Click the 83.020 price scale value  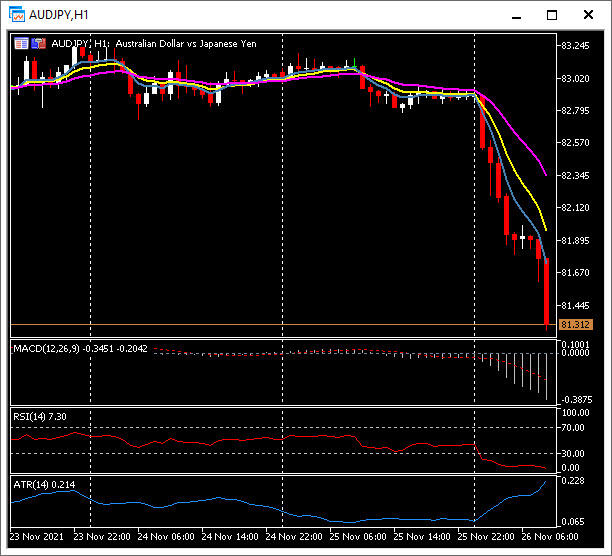click(x=575, y=79)
